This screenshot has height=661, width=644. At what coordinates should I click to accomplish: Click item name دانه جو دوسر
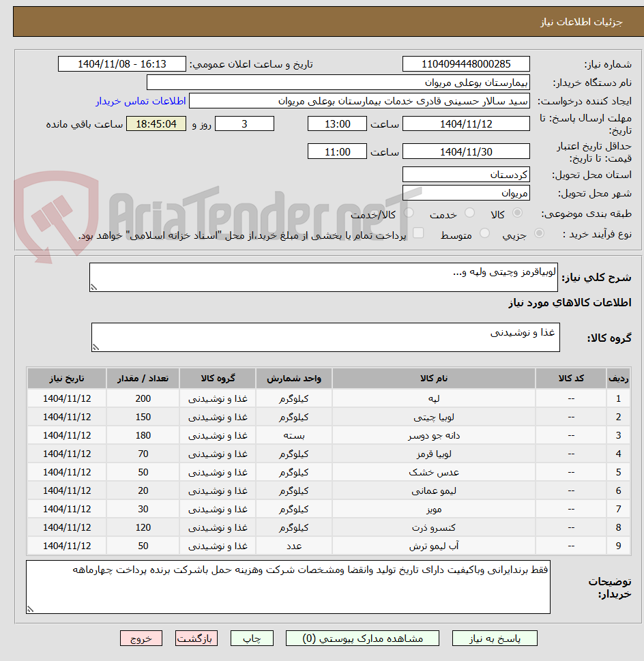tap(434, 435)
